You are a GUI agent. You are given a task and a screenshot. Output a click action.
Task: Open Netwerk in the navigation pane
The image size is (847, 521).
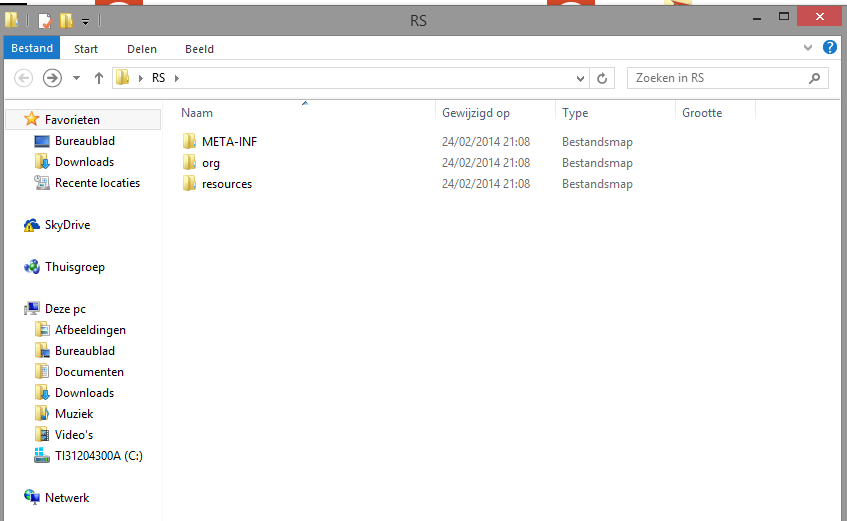[x=66, y=498]
